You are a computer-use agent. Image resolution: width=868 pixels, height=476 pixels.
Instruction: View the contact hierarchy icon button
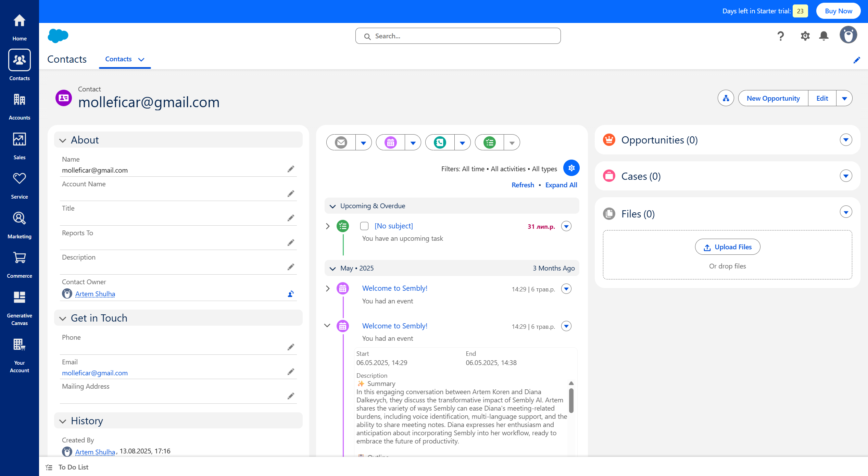(726, 98)
